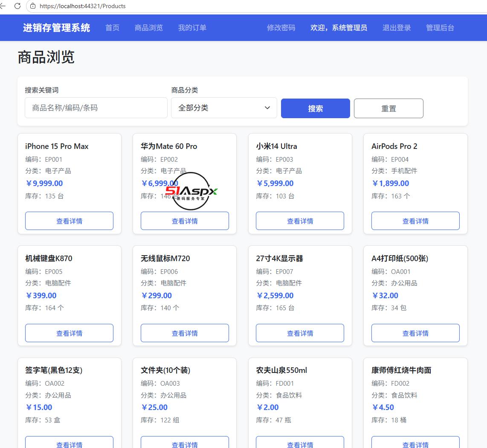This screenshot has width=487, height=448.
Task: Focus the 搜索关键词 input field
Action: (96, 108)
